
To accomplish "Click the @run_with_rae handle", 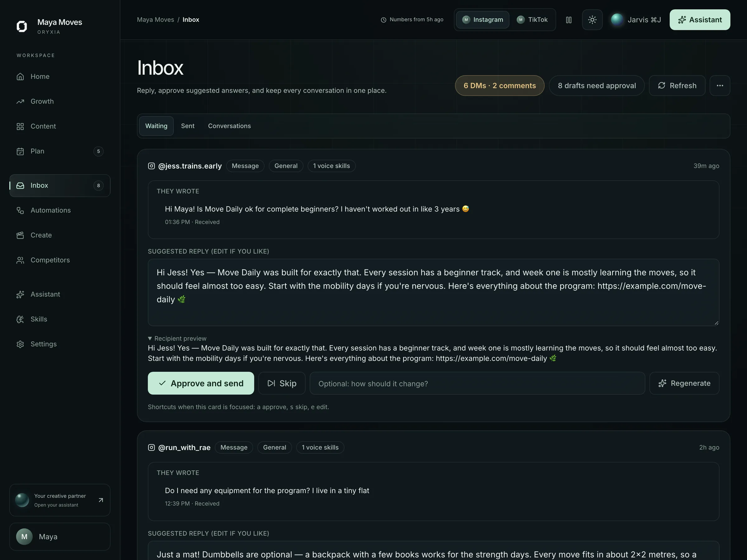I will (x=184, y=447).
